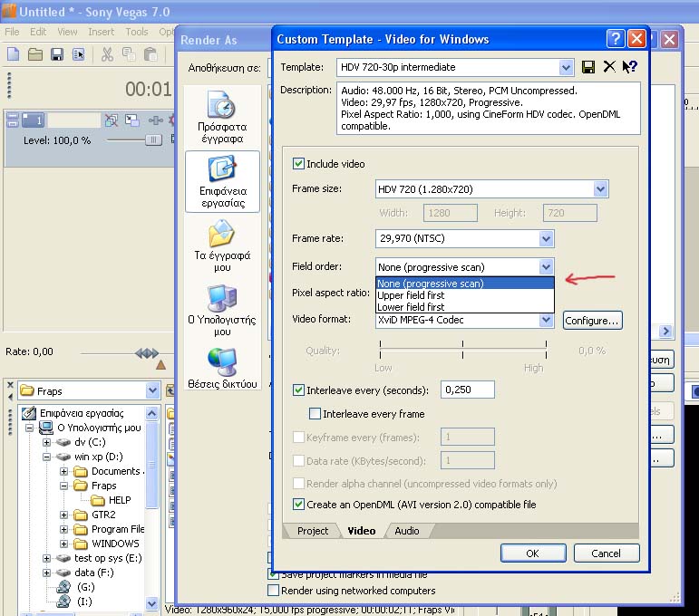
Task: Toggle the Include video checkbox
Action: [298, 164]
